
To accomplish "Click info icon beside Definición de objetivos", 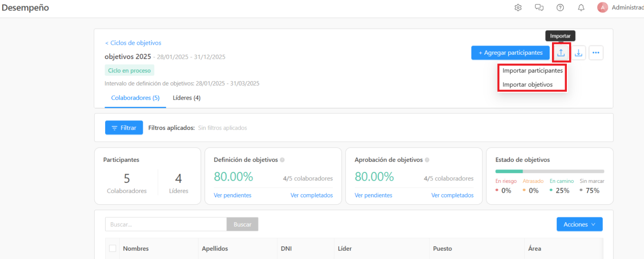I will point(282,160).
